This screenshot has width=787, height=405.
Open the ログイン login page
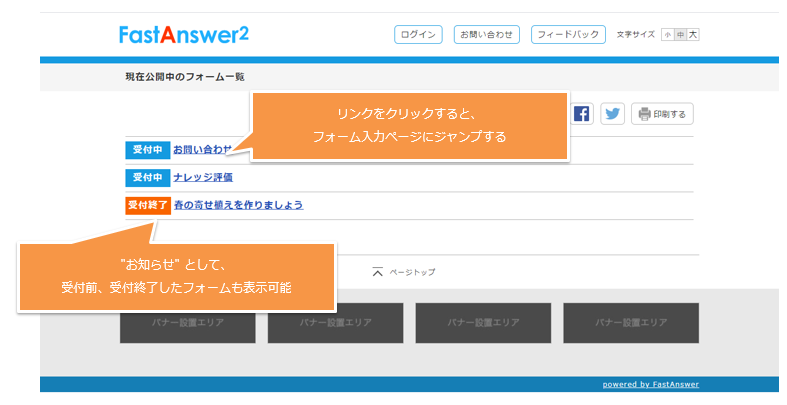[418, 35]
